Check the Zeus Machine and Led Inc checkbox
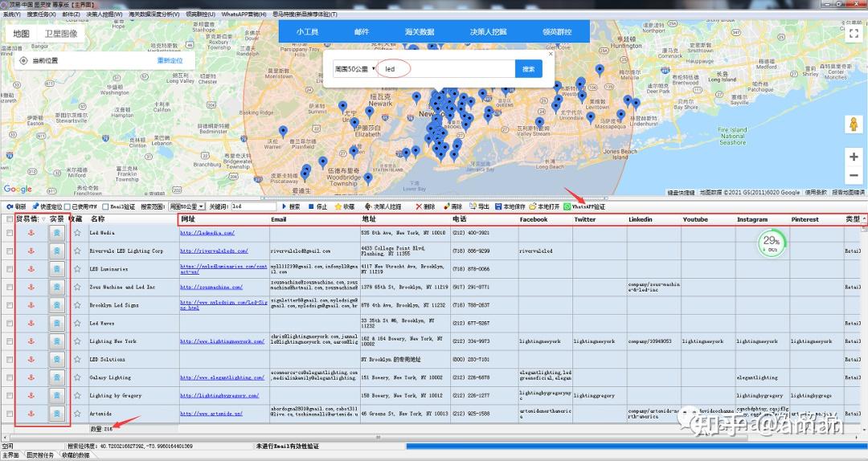The height and width of the screenshot is (461, 868). (x=10, y=288)
